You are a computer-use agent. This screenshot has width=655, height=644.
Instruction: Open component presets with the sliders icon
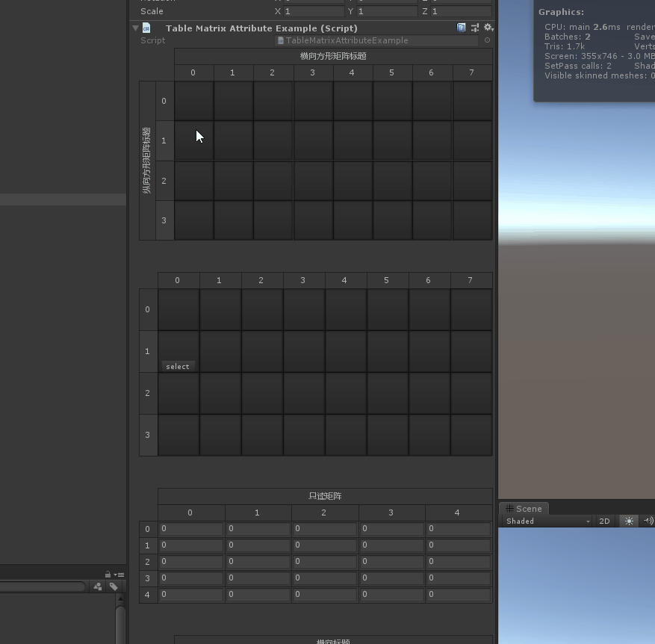tap(474, 27)
